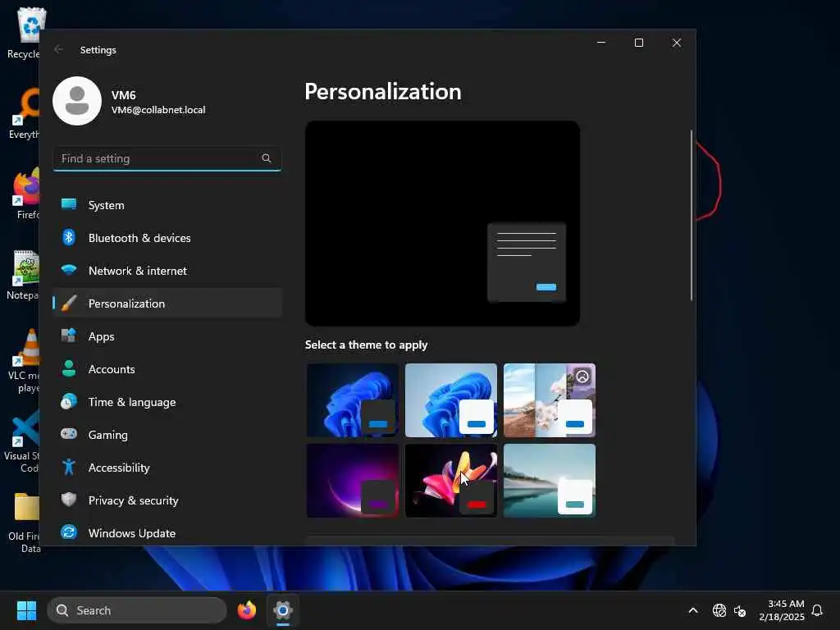Image resolution: width=840 pixels, height=630 pixels.
Task: Open Bluetooth & devices settings
Action: tap(167, 238)
